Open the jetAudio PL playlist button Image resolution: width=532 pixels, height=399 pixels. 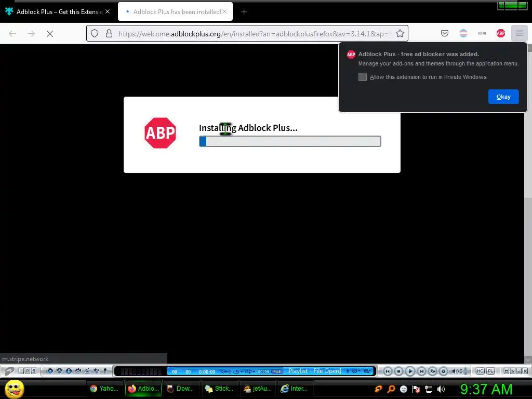point(490,371)
